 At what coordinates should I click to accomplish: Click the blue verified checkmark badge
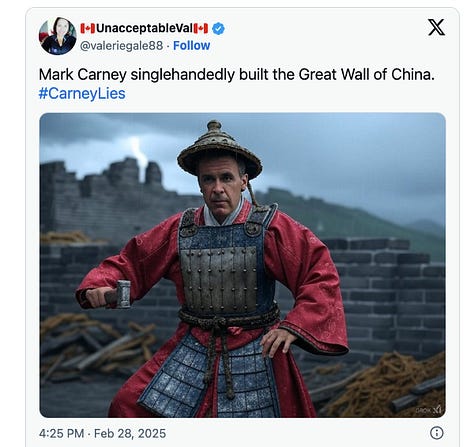pos(218,29)
